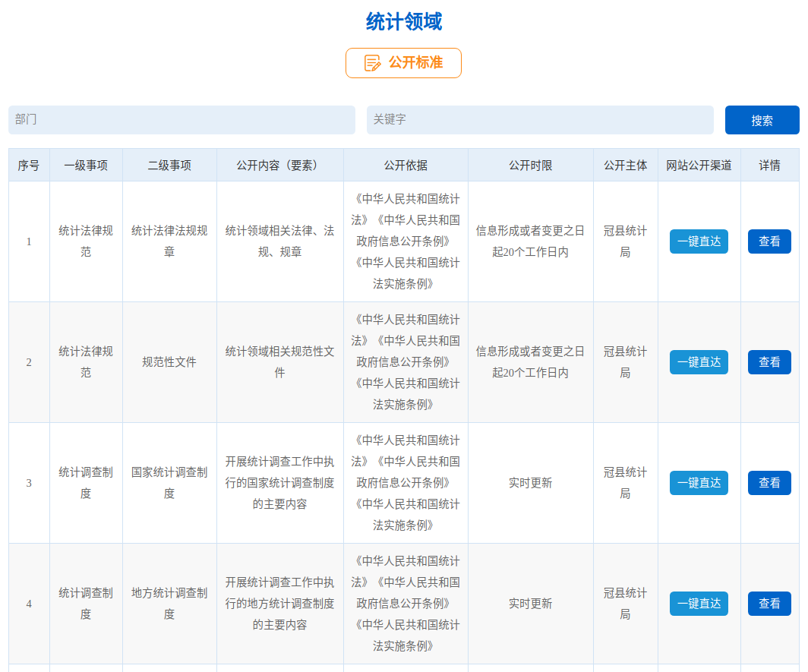Viewport: 808px width, 672px height.
Task: Select cell 统计领域相关法律、法规、规章
Action: click(x=279, y=241)
